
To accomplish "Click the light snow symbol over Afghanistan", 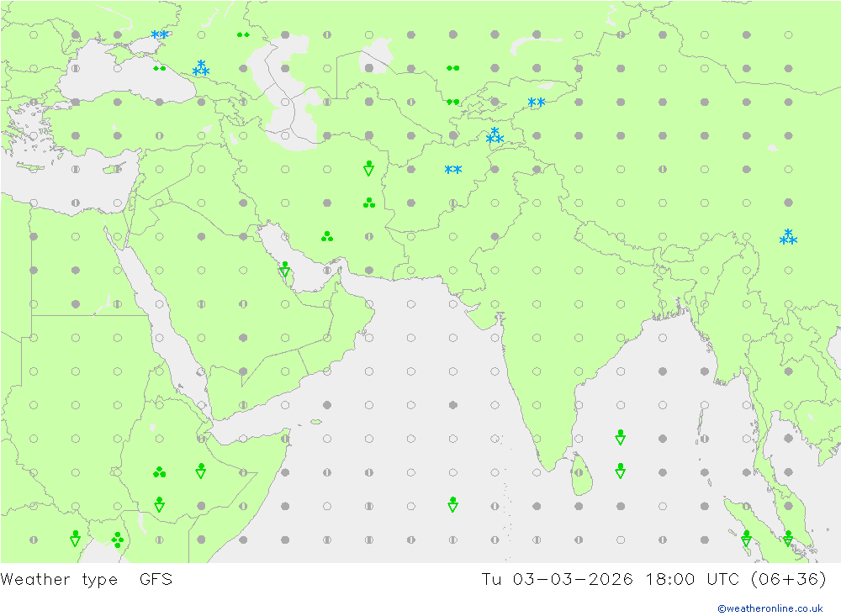I will point(453,170).
